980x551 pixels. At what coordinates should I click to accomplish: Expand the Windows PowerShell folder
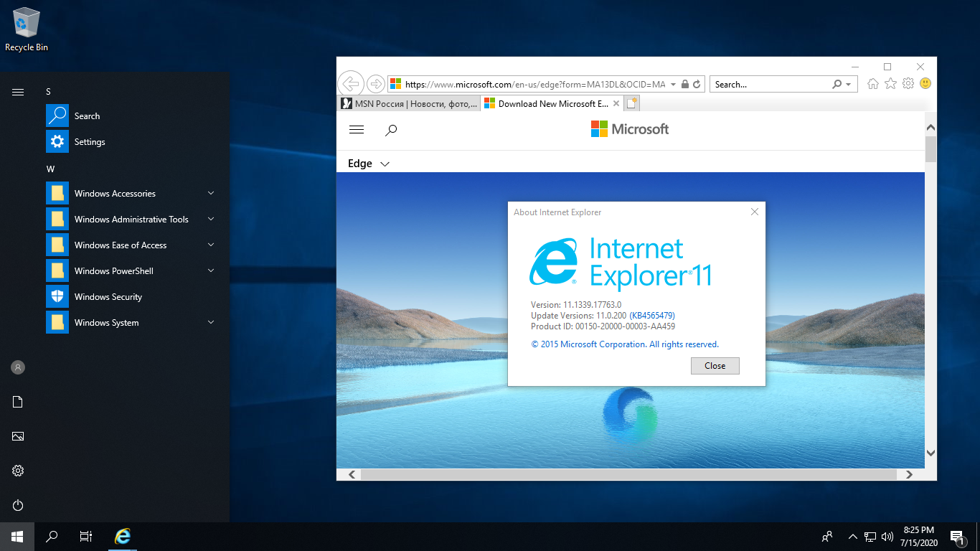211,271
